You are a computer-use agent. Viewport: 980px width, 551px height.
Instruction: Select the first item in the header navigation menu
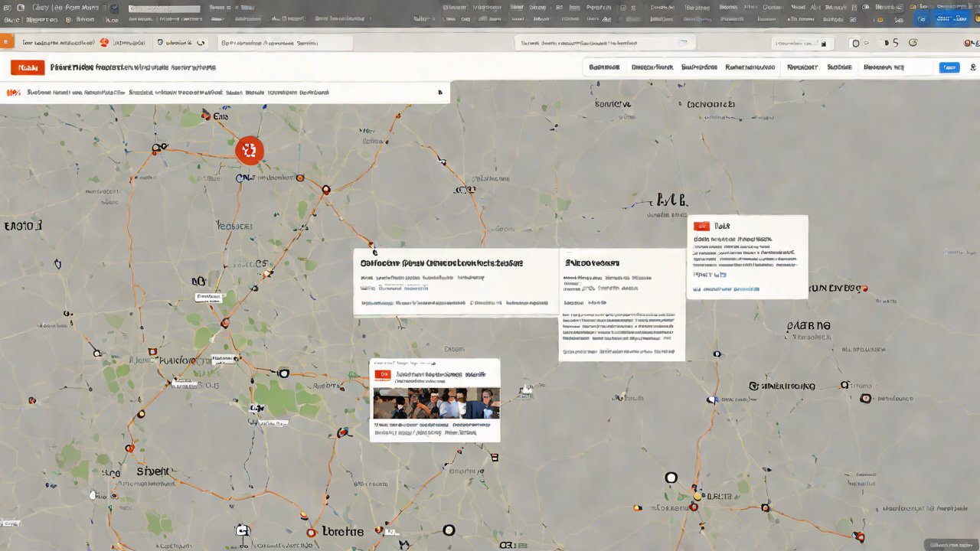(604, 67)
